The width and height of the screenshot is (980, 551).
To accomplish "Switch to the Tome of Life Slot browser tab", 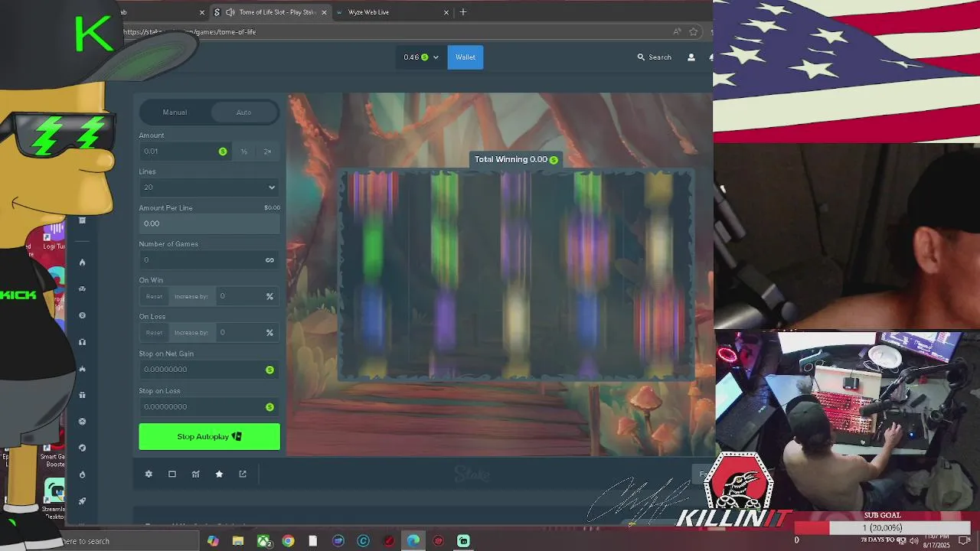I will (x=270, y=12).
